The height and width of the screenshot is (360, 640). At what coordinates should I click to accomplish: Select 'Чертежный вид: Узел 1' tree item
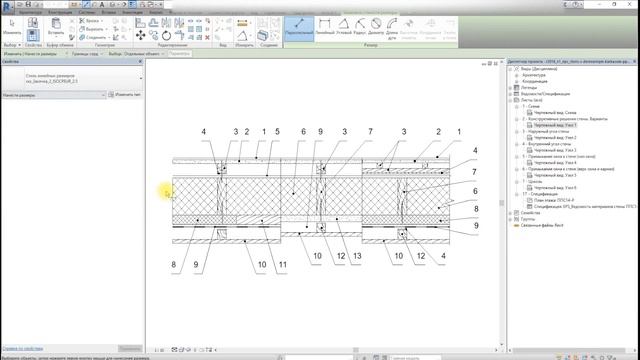pyautogui.click(x=555, y=125)
